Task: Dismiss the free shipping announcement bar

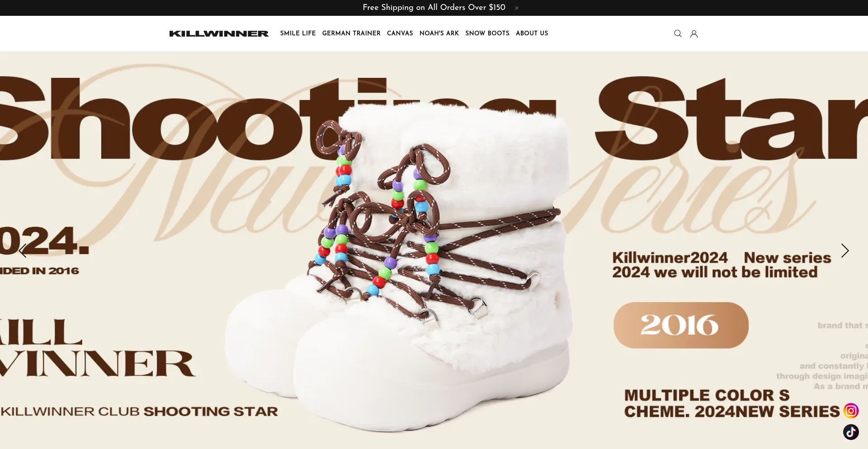Action: pyautogui.click(x=516, y=8)
